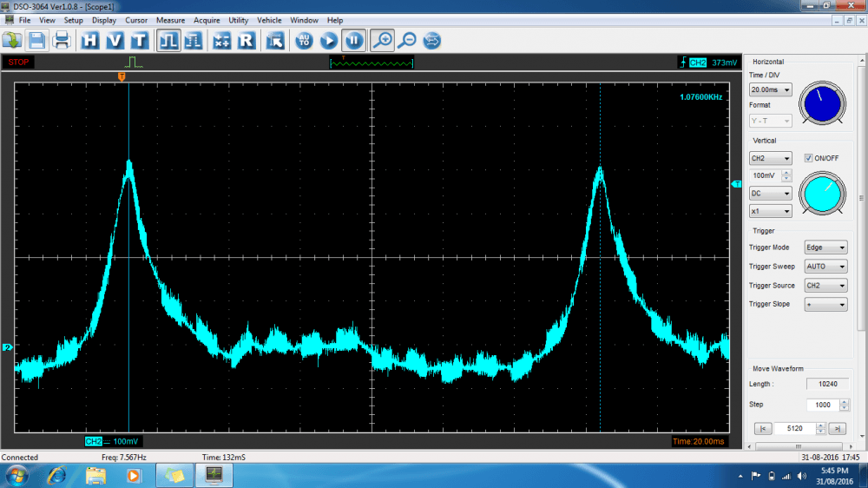Viewport: 868px width, 488px height.
Task: Open the Vertical settings V icon
Action: (115, 40)
